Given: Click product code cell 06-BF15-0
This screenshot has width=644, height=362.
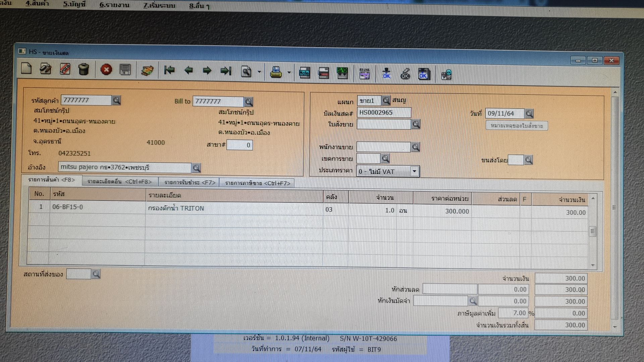Looking at the screenshot, I should tap(97, 207).
